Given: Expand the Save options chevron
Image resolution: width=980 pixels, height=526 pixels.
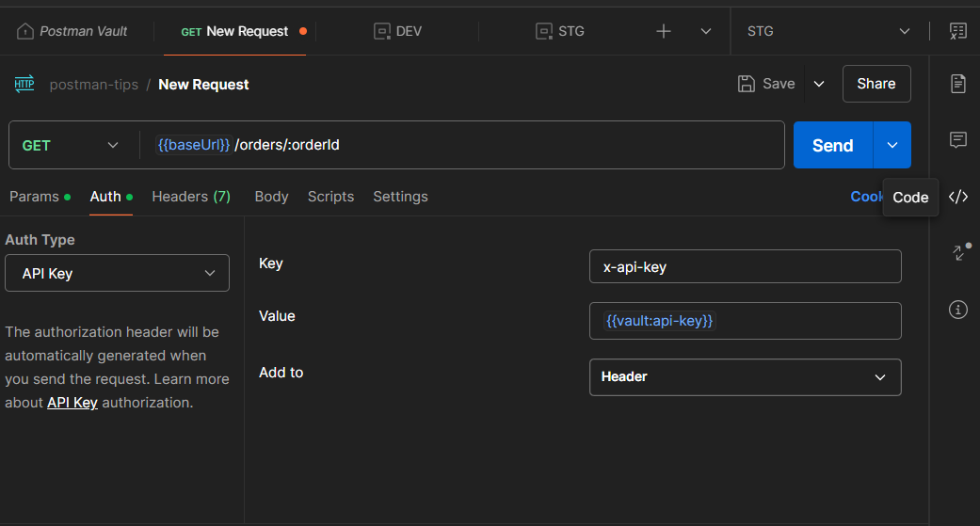Looking at the screenshot, I should click(x=819, y=84).
